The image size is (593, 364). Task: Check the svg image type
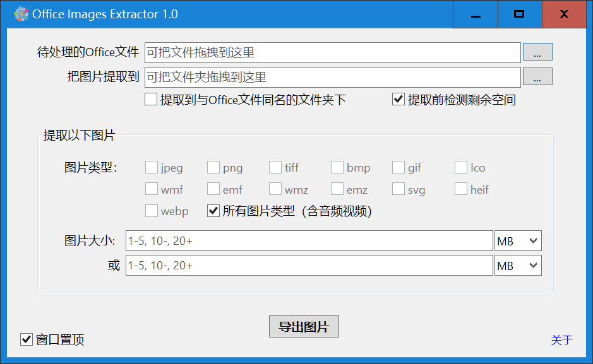click(x=398, y=189)
